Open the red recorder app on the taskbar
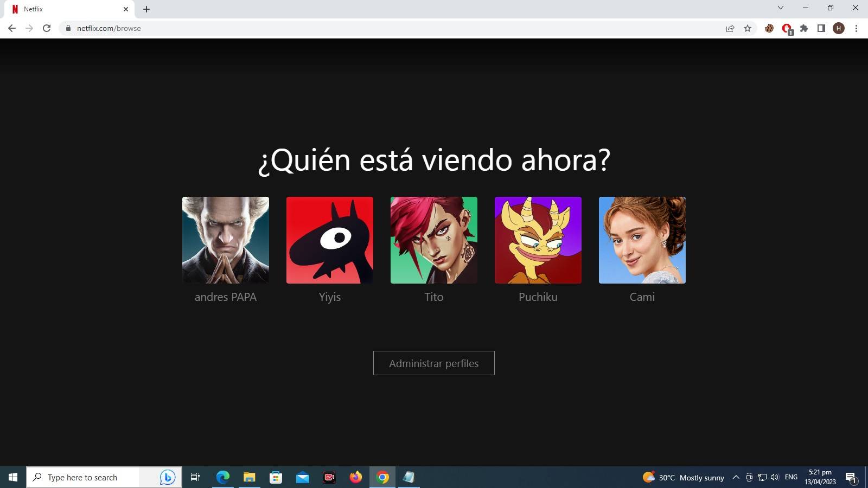This screenshot has height=488, width=868. pyautogui.click(x=329, y=477)
